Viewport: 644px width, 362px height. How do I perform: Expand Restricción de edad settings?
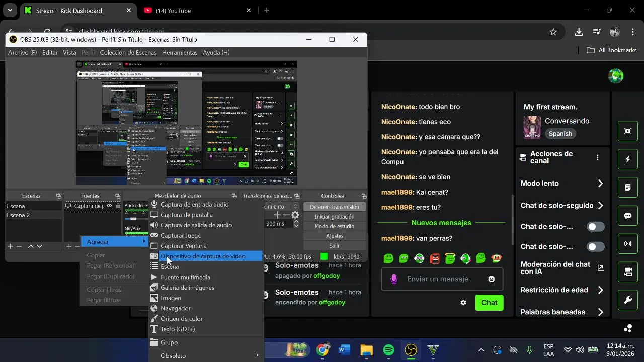coord(600,290)
